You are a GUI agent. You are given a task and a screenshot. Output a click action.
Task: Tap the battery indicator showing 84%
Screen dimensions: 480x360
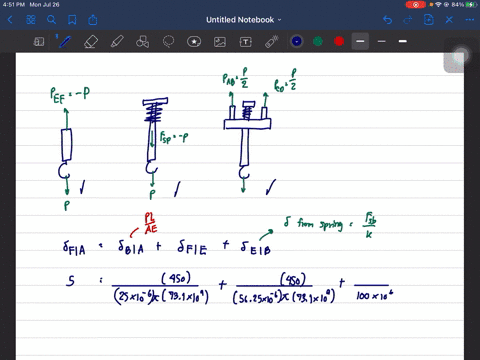tap(465, 5)
